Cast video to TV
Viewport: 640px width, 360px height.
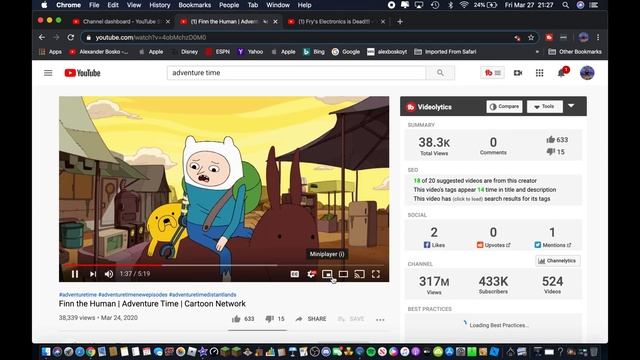360,274
